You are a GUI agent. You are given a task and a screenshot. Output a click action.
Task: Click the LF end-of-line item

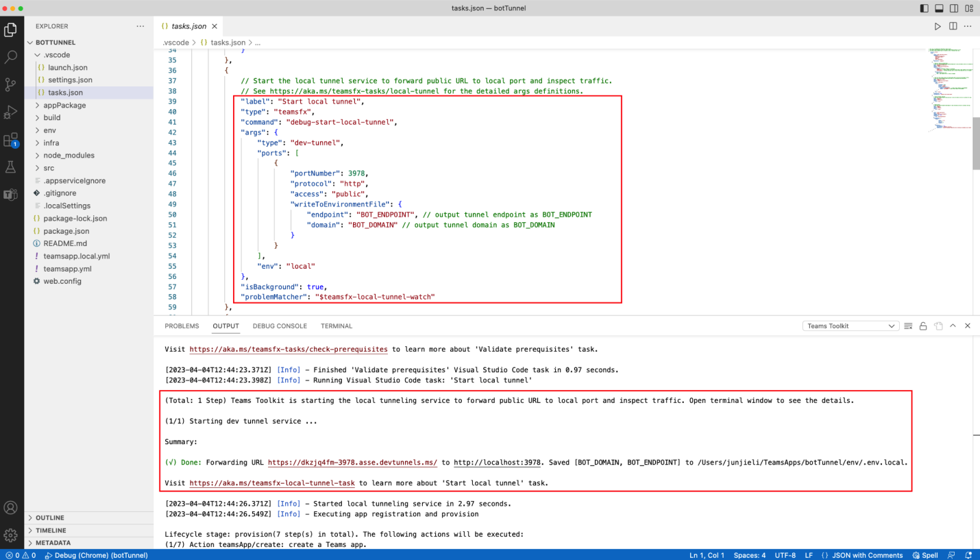(x=809, y=555)
